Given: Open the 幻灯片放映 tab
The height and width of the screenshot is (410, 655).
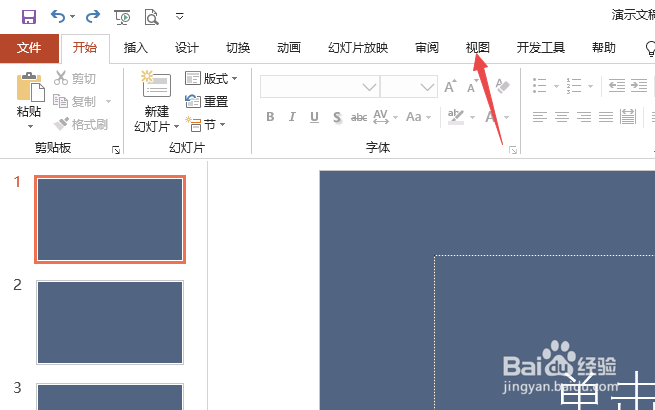Looking at the screenshot, I should pos(358,48).
